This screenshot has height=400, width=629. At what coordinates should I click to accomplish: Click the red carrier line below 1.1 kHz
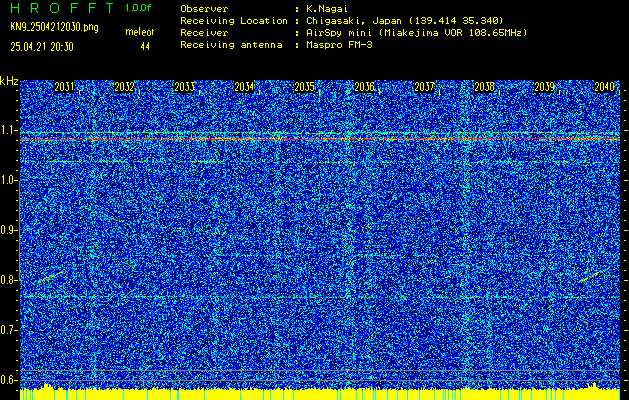320,139
